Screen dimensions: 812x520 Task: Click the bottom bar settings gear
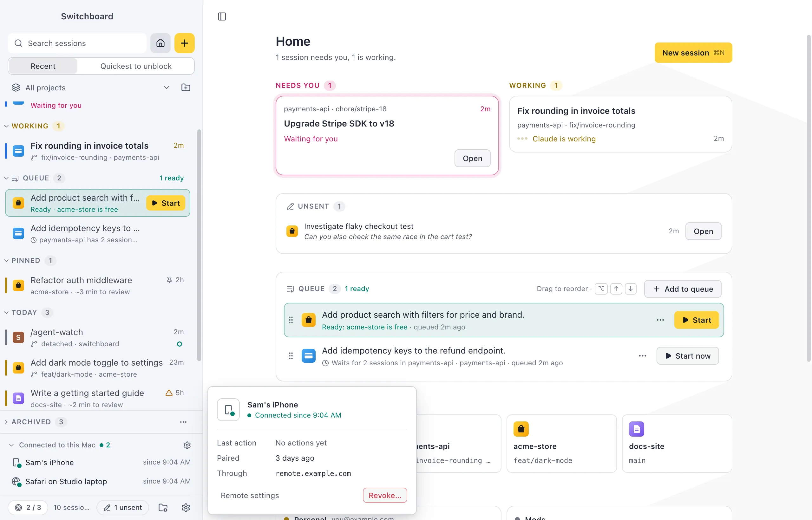pyautogui.click(x=186, y=508)
